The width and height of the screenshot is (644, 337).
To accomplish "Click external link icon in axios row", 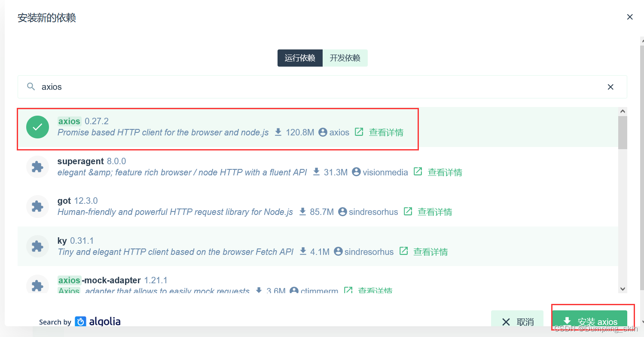I will pos(359,132).
